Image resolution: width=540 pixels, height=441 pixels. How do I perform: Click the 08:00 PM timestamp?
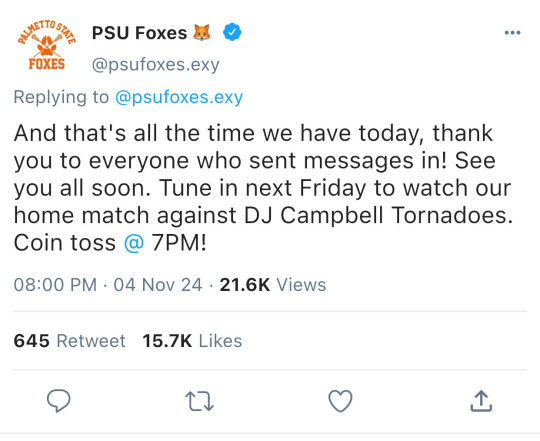click(55, 285)
